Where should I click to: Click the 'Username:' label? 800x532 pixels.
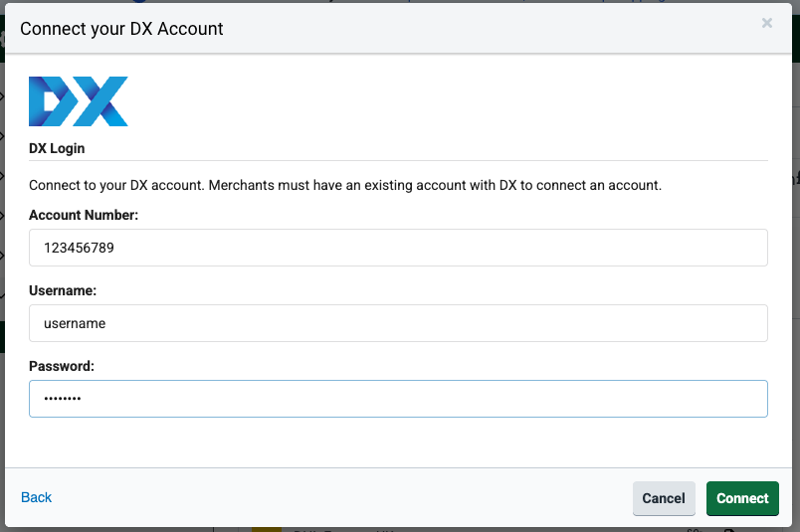[63, 290]
